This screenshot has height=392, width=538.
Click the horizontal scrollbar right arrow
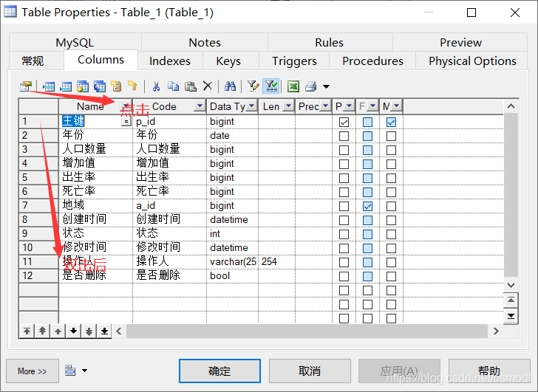[496, 331]
